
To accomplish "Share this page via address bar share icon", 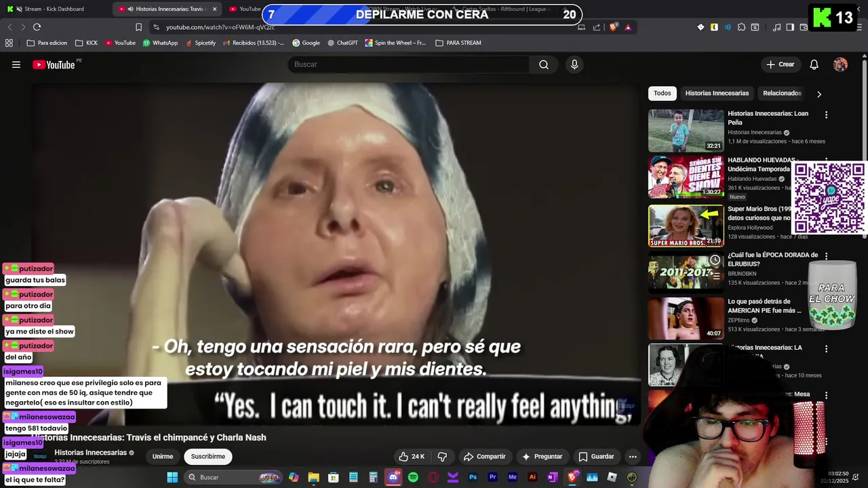I will click(x=597, y=27).
